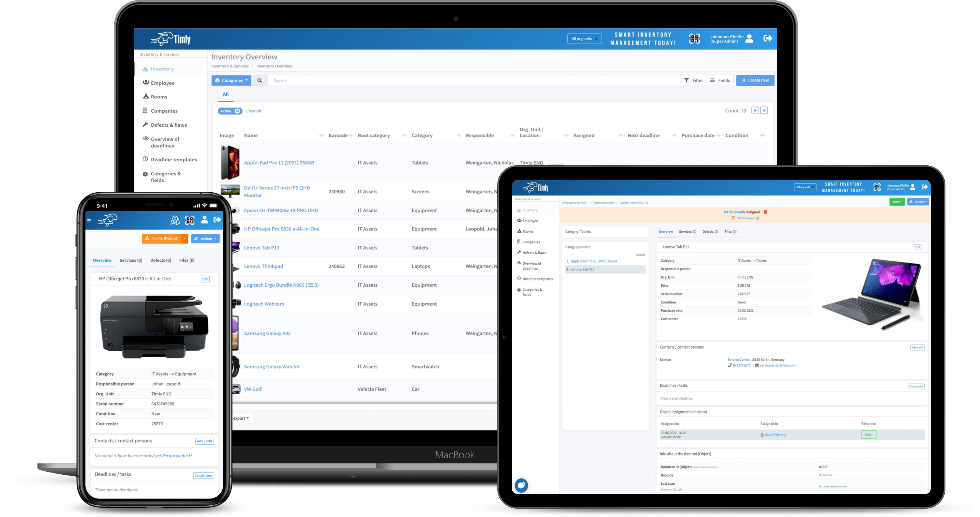Open Johannes Pfeiffer profile icon on laptop
The image size is (980, 517).
coord(749,38)
